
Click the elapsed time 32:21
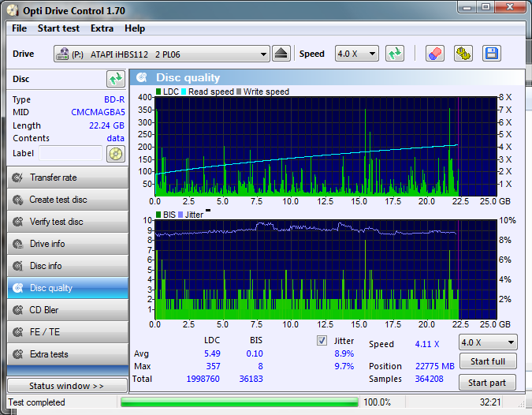coord(490,402)
